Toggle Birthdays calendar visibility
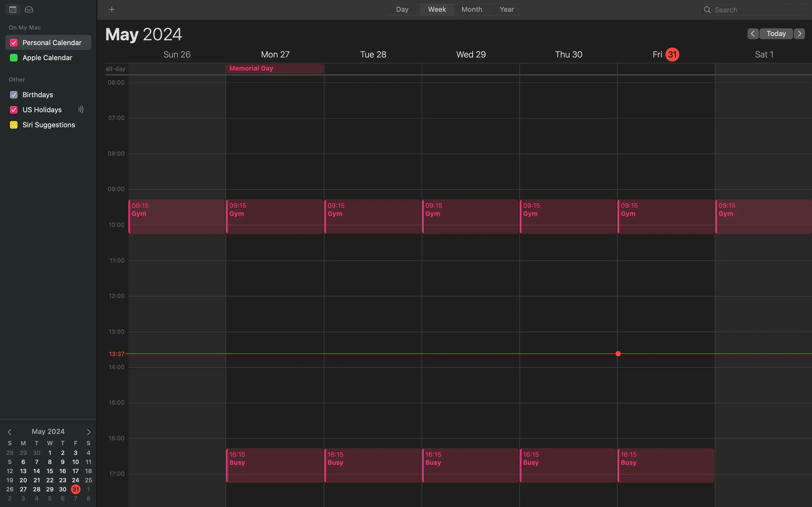 click(x=13, y=94)
